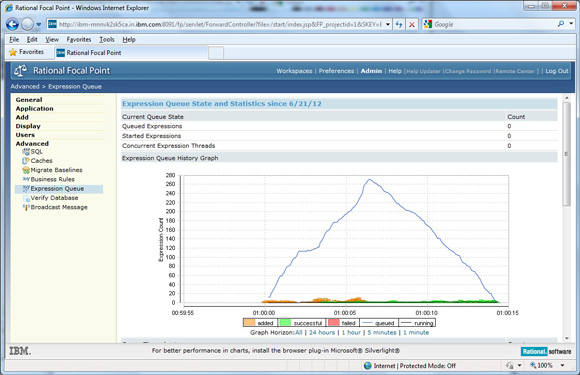Click the Caches icon in sidebar
Image resolution: width=580 pixels, height=375 pixels.
(26, 161)
